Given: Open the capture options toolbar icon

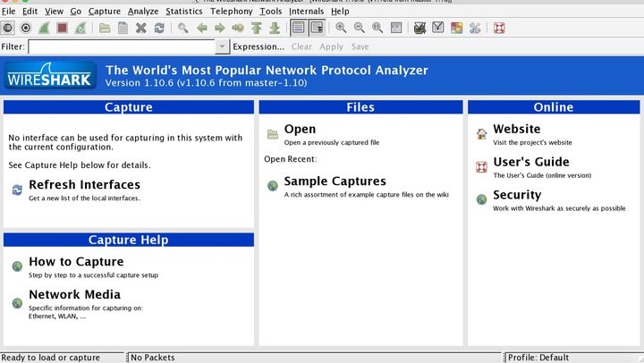Looking at the screenshot, I should pos(26,28).
